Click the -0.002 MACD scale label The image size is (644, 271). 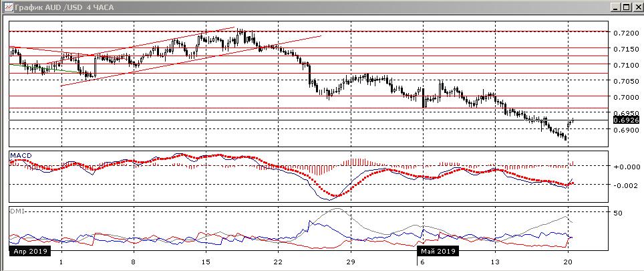(627, 185)
